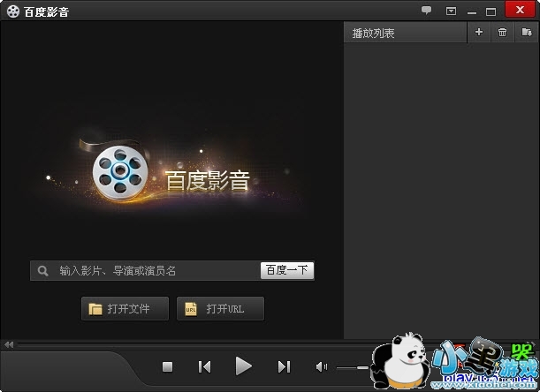This screenshot has width=540, height=392.
Task: Click the 百度影音 film reel logo in title bar
Action: coord(11,11)
